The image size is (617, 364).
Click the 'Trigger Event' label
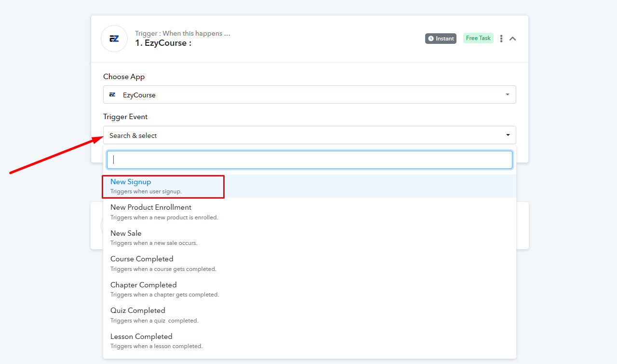125,117
